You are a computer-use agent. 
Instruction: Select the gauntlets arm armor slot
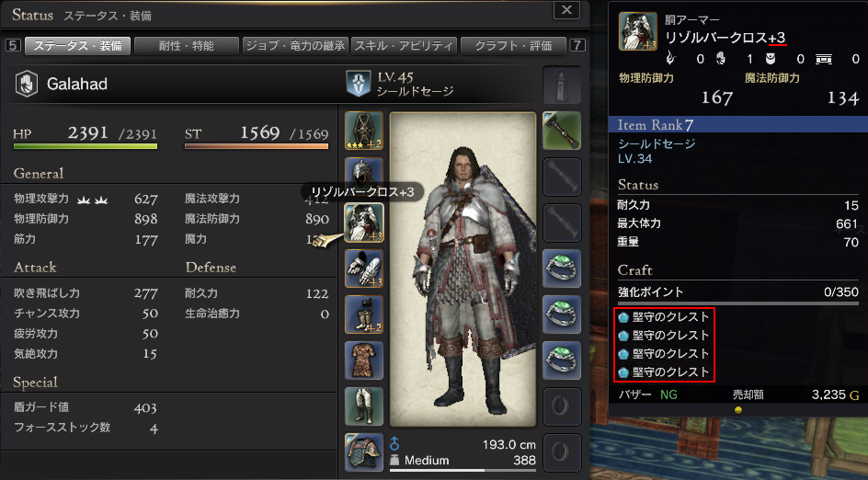point(364,269)
